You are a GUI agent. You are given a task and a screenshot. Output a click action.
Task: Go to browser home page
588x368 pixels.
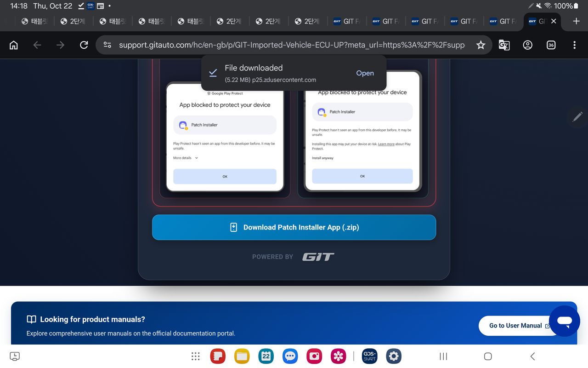(x=14, y=45)
